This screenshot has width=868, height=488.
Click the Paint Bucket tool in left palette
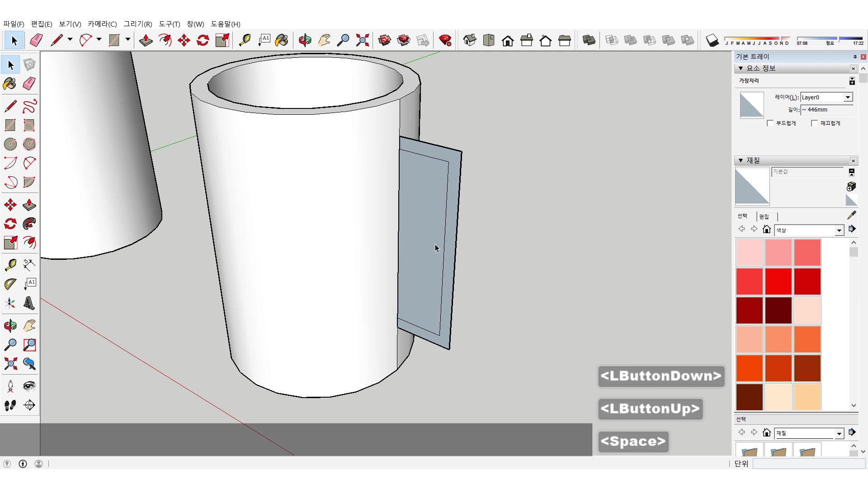(9, 84)
